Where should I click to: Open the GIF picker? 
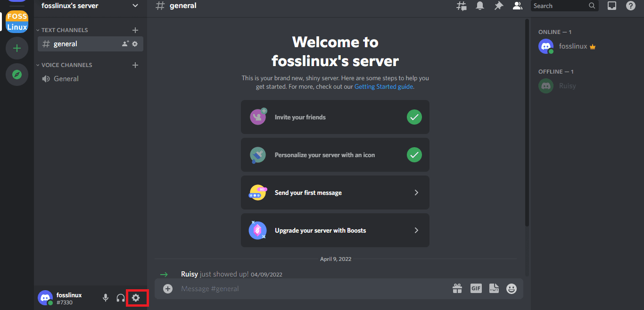476,288
